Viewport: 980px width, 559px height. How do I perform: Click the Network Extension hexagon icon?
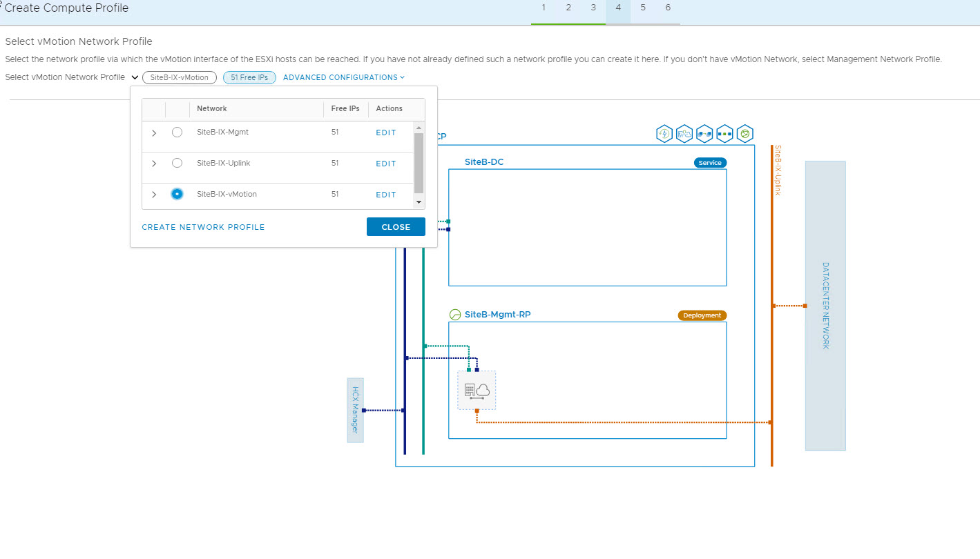(724, 134)
